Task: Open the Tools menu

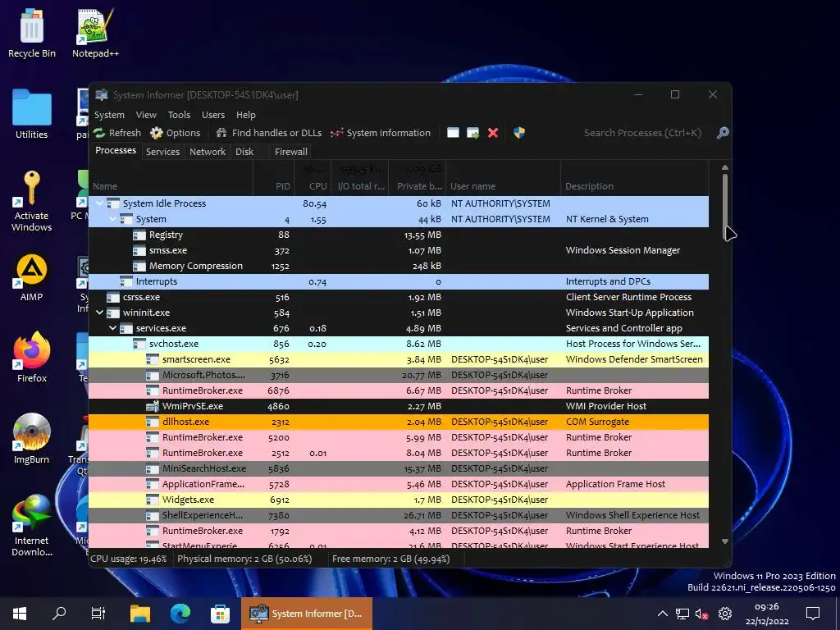Action: (x=179, y=115)
